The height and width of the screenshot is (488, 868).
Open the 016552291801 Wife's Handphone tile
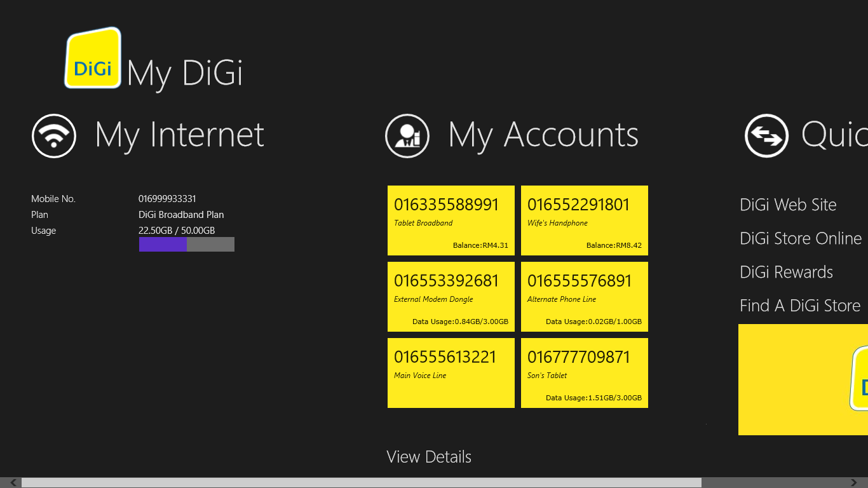(585, 220)
